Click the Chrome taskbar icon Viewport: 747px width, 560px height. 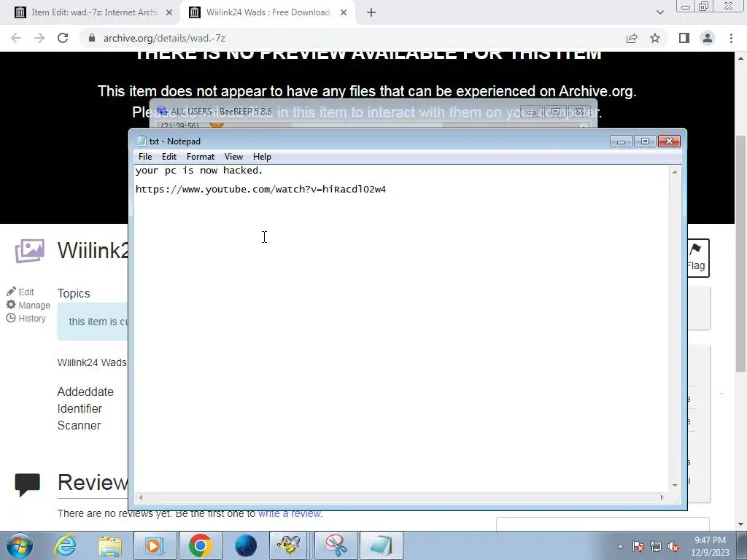[x=200, y=545]
